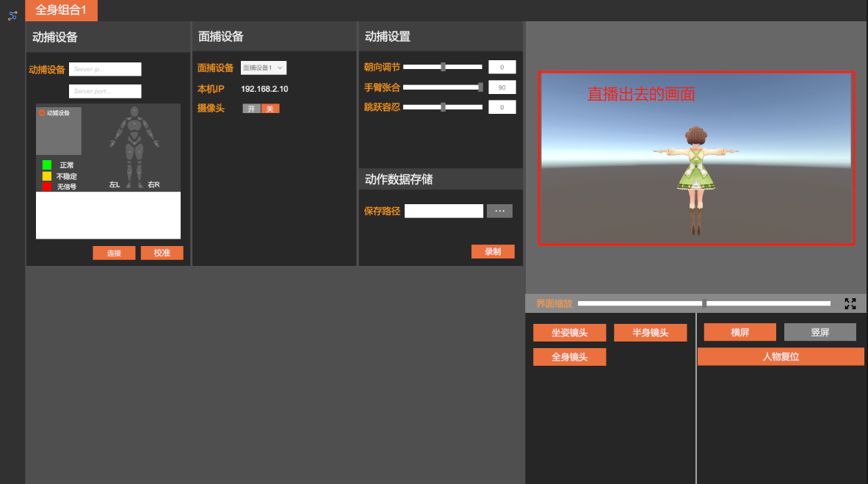
Task: Click the fullscreen expand icon
Action: coord(850,303)
